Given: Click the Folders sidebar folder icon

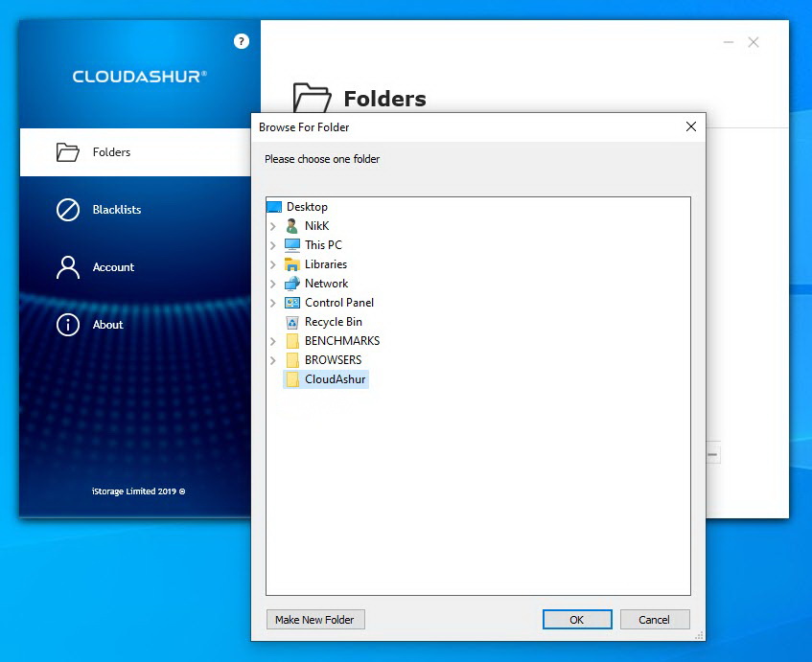Looking at the screenshot, I should tap(68, 152).
